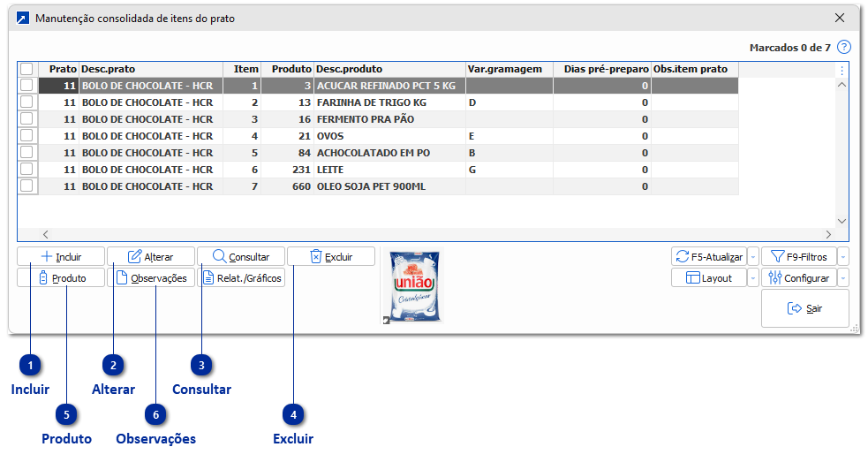Image resolution: width=868 pixels, height=462 pixels.
Task: Click Var.gramagem value D
Action: [x=509, y=102]
